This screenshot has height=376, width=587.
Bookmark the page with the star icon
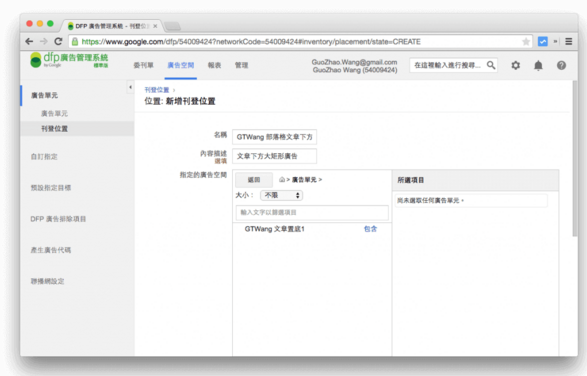(526, 42)
